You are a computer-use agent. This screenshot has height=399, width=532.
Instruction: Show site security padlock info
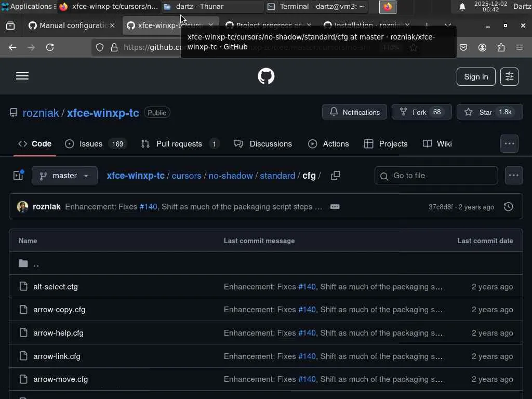point(114,47)
